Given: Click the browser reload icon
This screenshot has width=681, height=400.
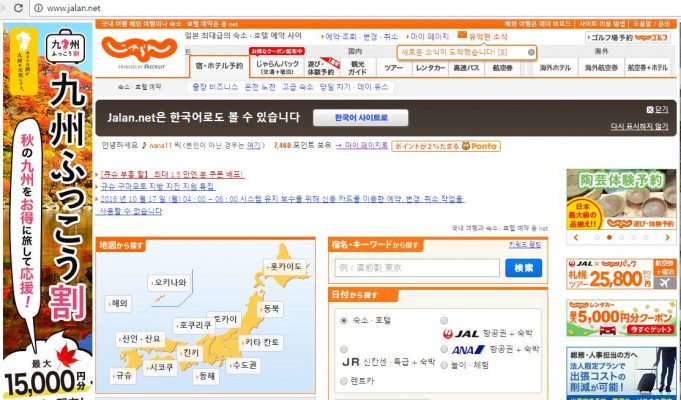Looking at the screenshot, I should click(x=18, y=7).
